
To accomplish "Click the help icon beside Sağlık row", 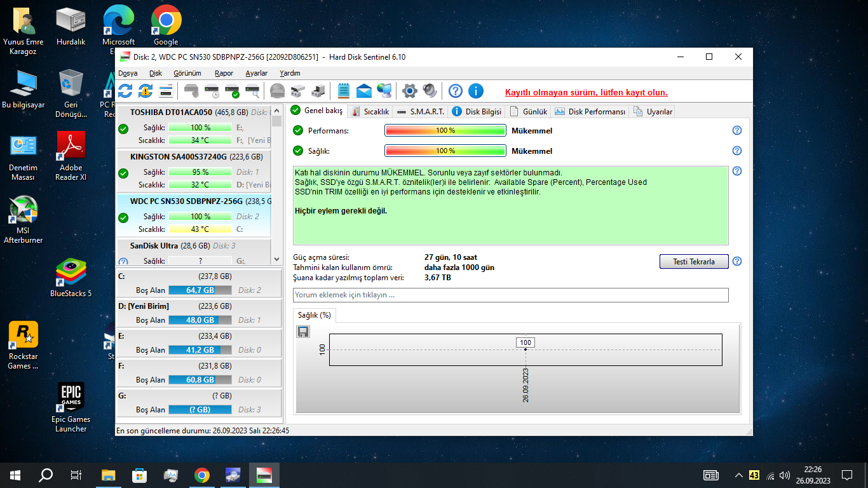I will (737, 151).
